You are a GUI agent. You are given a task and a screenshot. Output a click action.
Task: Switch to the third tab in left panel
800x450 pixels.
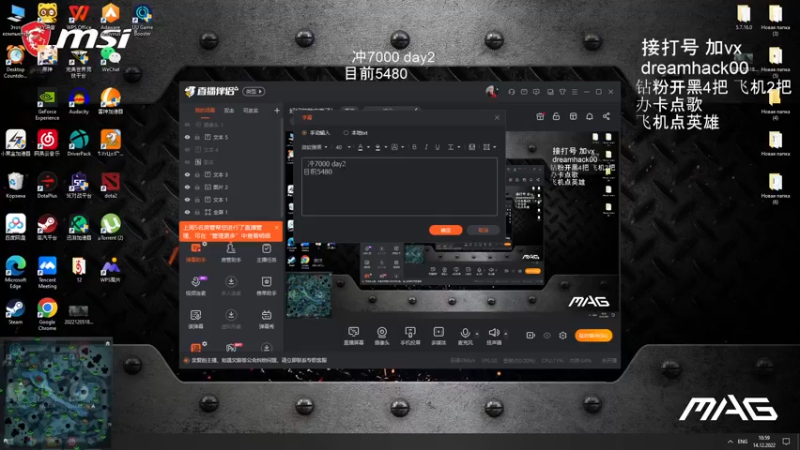point(251,110)
